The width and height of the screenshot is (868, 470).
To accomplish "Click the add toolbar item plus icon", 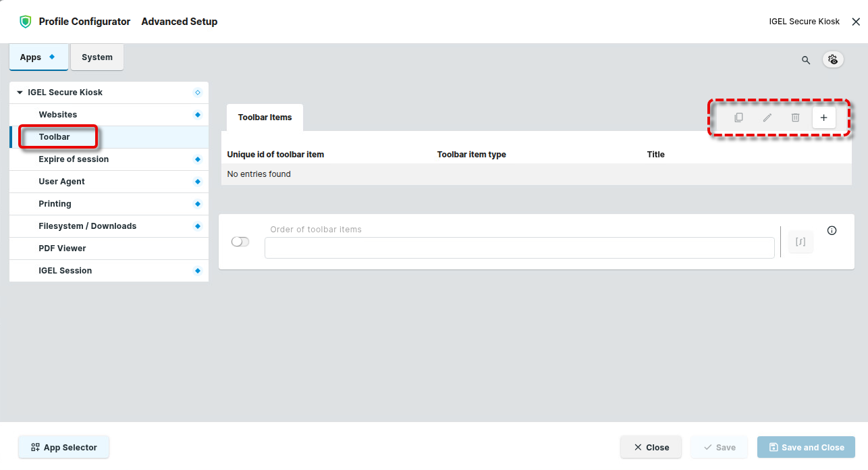I will pyautogui.click(x=823, y=117).
